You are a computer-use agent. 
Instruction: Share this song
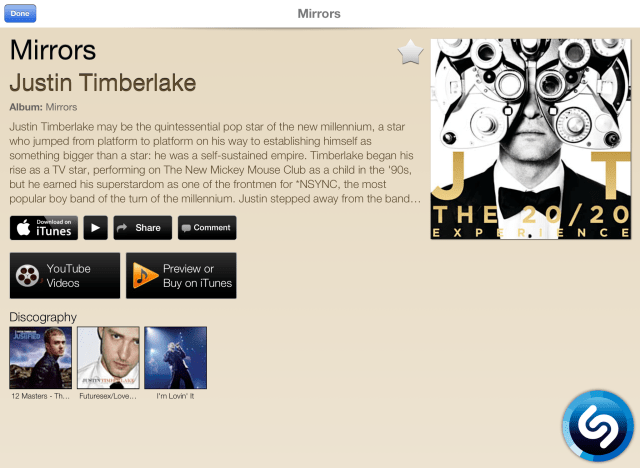[x=142, y=228]
